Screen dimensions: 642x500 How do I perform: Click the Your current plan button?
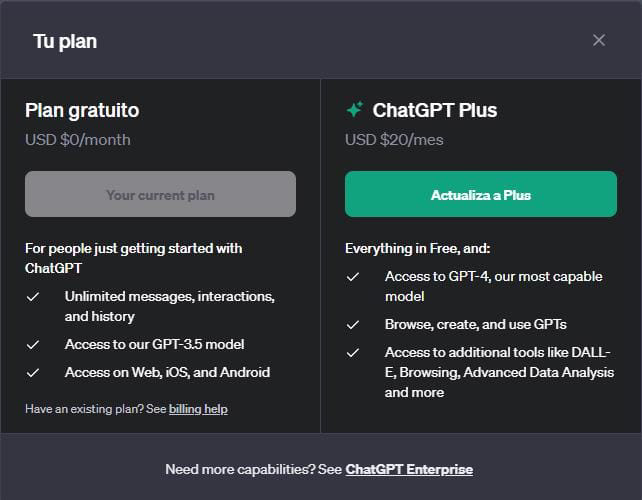160,194
